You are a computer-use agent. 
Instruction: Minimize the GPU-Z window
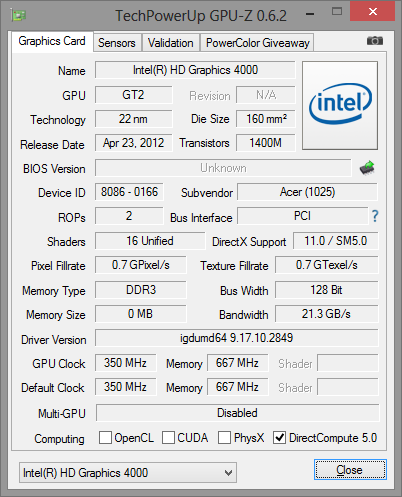(310, 14)
